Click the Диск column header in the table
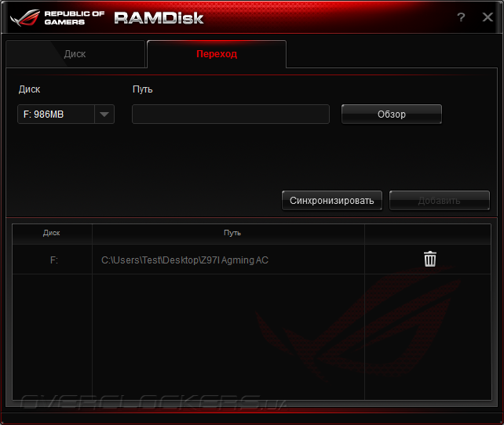This screenshot has width=504, height=425. click(x=53, y=233)
